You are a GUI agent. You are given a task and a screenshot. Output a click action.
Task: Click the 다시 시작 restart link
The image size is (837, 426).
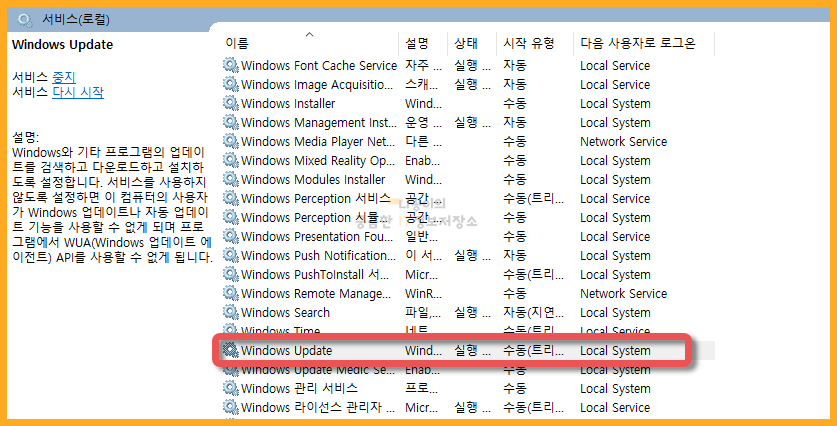tap(78, 92)
